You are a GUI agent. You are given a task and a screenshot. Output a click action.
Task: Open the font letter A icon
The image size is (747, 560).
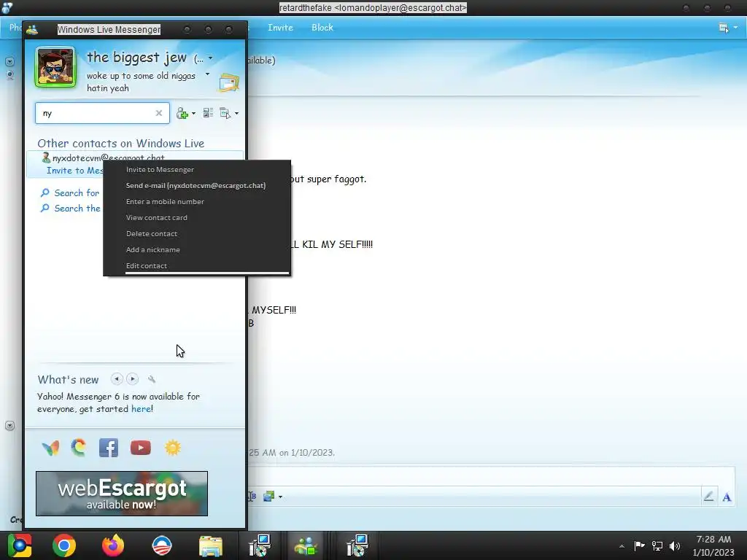coord(727,497)
